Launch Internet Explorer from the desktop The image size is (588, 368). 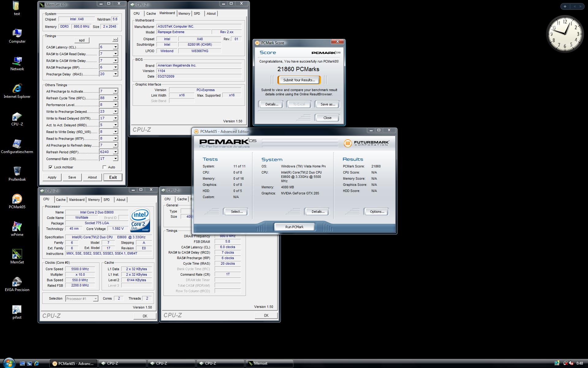(x=17, y=91)
